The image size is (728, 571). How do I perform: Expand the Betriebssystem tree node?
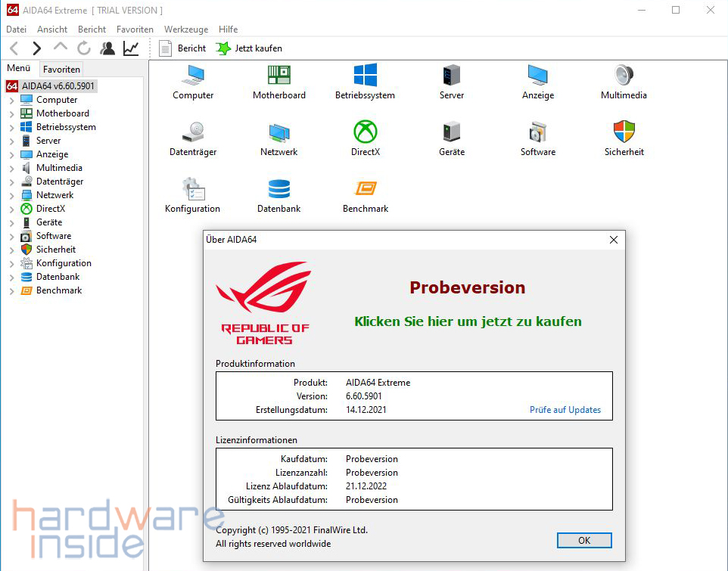[x=12, y=128]
